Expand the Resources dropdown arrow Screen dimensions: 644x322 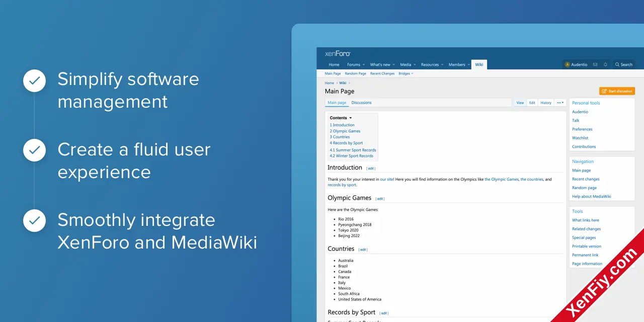443,65
